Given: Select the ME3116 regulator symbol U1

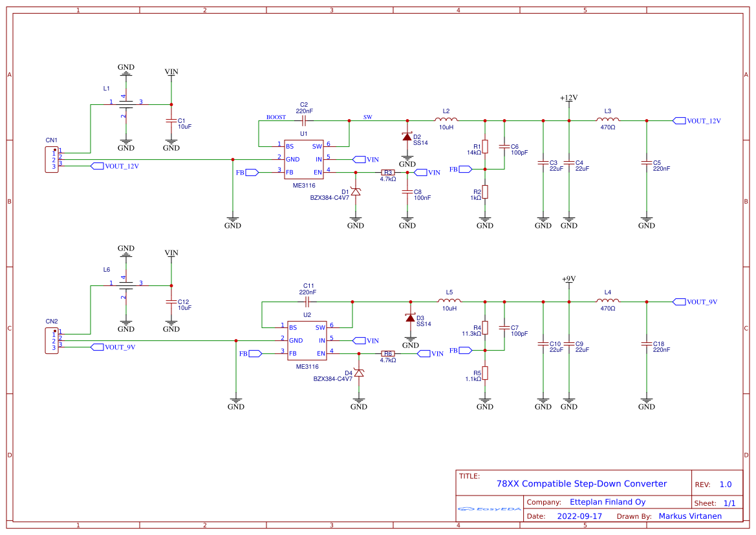Looking at the screenshot, I should (303, 160).
